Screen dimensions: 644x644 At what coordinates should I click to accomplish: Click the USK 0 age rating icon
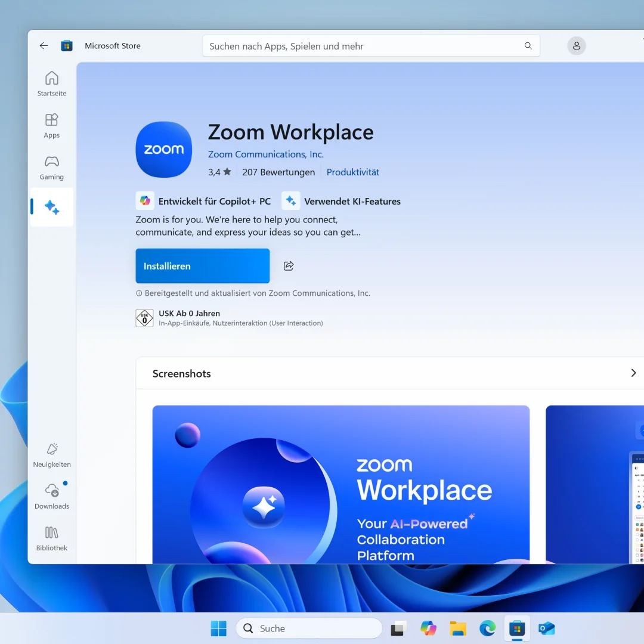(144, 318)
